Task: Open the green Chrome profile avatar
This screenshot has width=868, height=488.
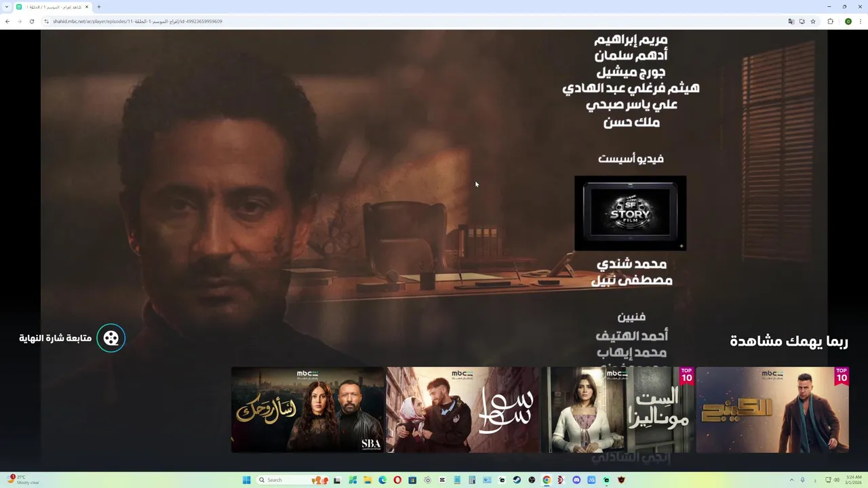Action: [x=848, y=21]
